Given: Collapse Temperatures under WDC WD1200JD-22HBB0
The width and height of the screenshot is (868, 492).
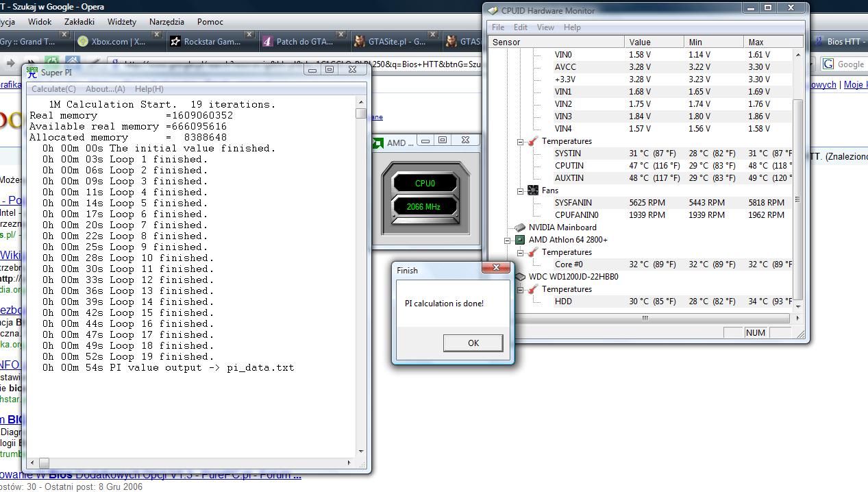Looking at the screenshot, I should [x=521, y=290].
